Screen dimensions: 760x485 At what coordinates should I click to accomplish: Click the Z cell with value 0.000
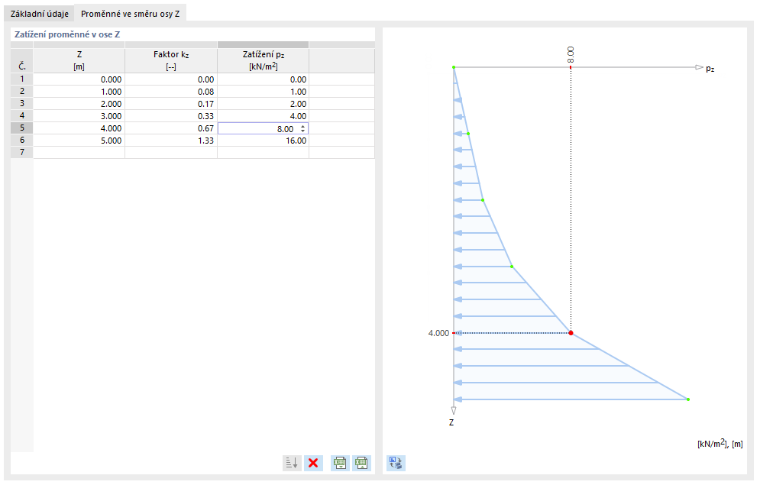coord(79,79)
